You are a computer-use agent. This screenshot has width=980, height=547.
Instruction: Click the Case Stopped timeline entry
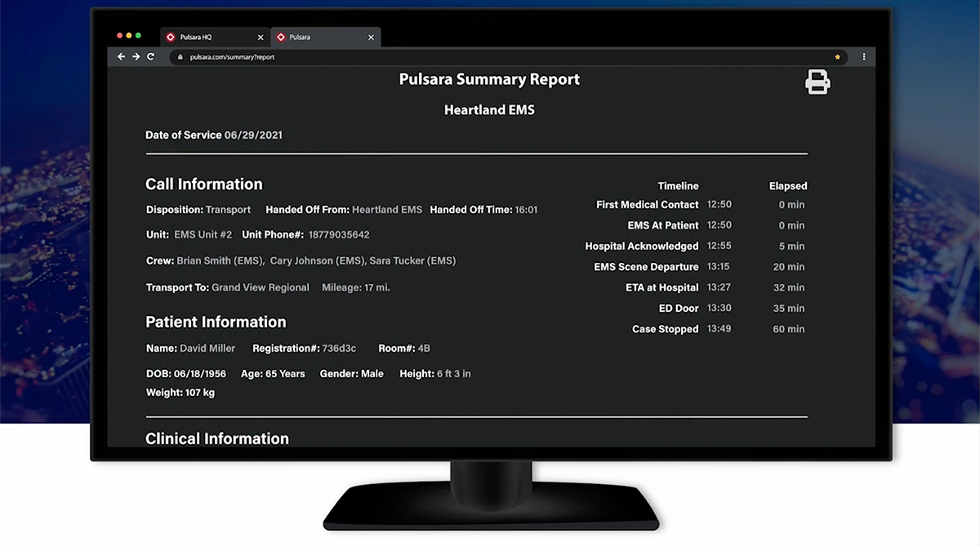pyautogui.click(x=665, y=329)
